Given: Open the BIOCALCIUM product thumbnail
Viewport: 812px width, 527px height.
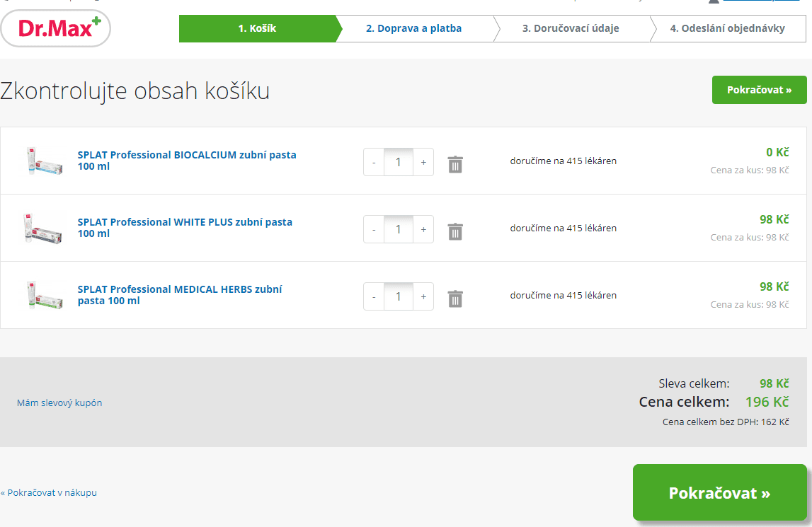Looking at the screenshot, I should [x=44, y=161].
